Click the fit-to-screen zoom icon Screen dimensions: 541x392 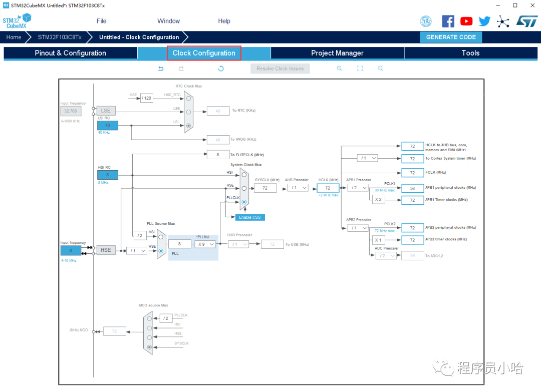[x=360, y=69]
